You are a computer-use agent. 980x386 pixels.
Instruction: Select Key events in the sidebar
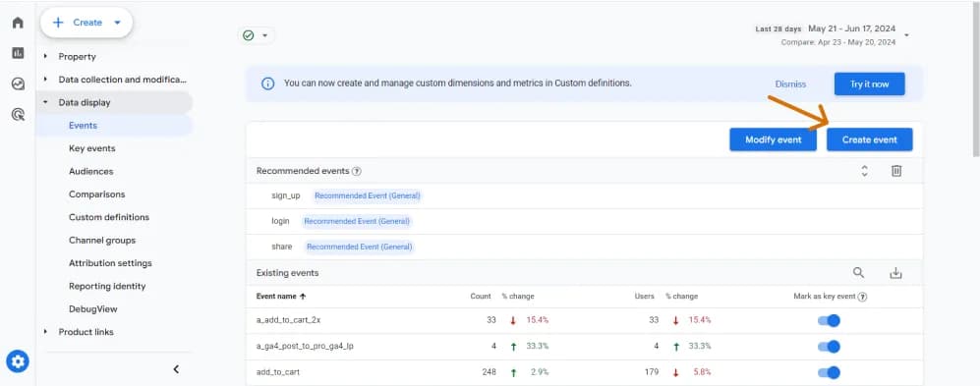click(91, 148)
